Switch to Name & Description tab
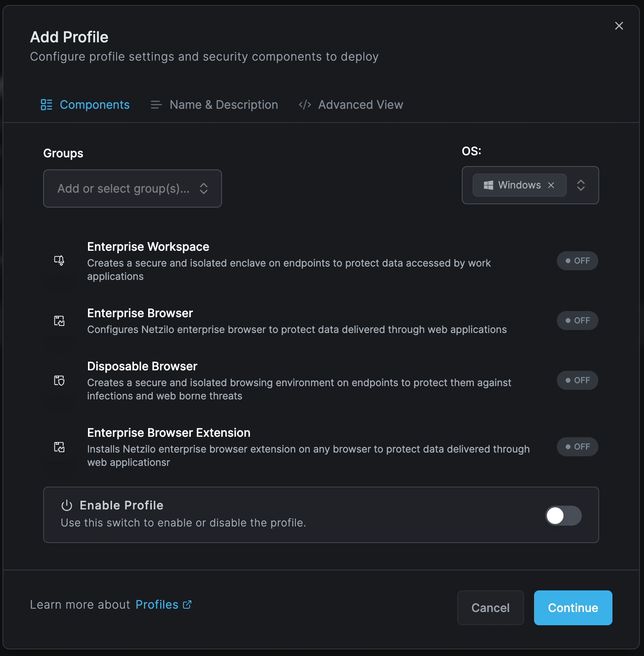Viewport: 644px width, 656px height. coord(215,105)
